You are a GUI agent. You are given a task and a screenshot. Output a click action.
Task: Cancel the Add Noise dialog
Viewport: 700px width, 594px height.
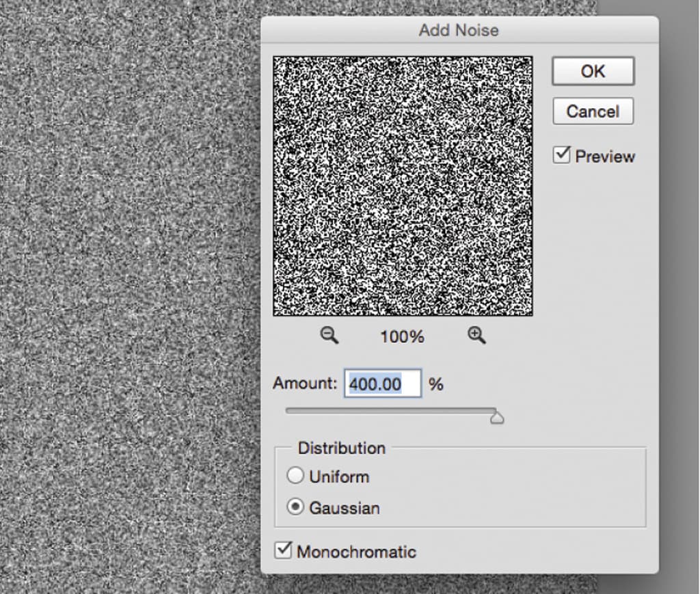click(593, 111)
